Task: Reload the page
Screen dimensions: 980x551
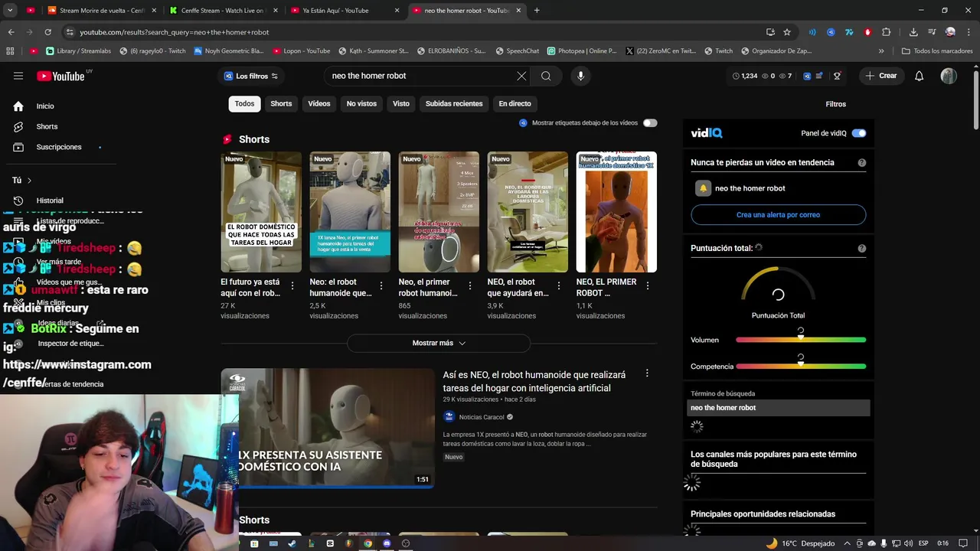Action: (x=47, y=32)
